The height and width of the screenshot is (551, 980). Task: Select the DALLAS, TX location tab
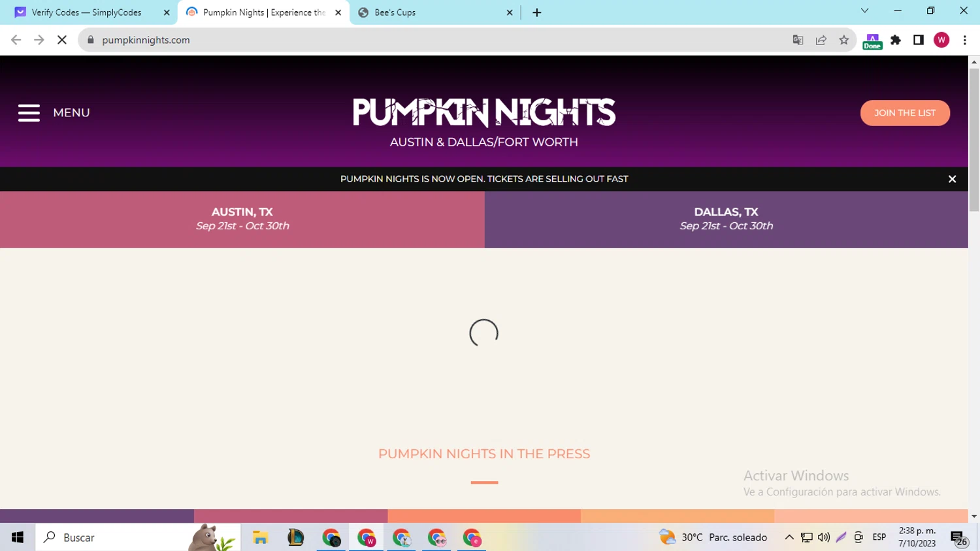coord(726,219)
